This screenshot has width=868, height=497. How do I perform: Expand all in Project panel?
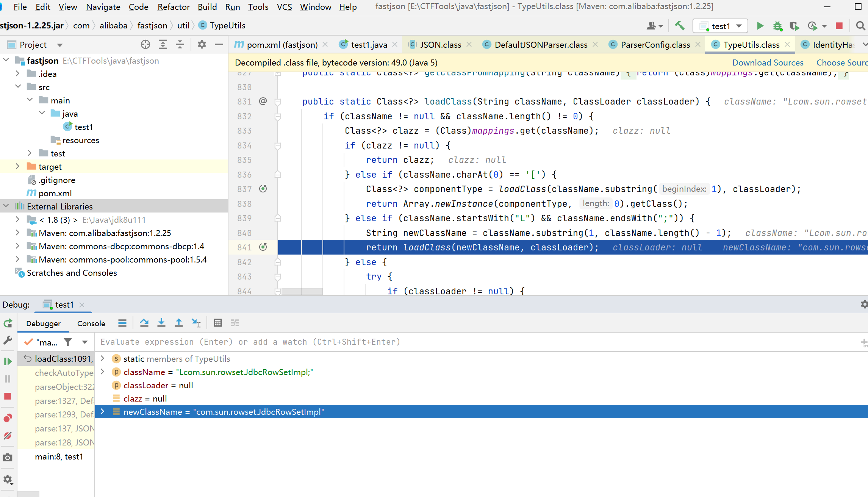coord(163,45)
